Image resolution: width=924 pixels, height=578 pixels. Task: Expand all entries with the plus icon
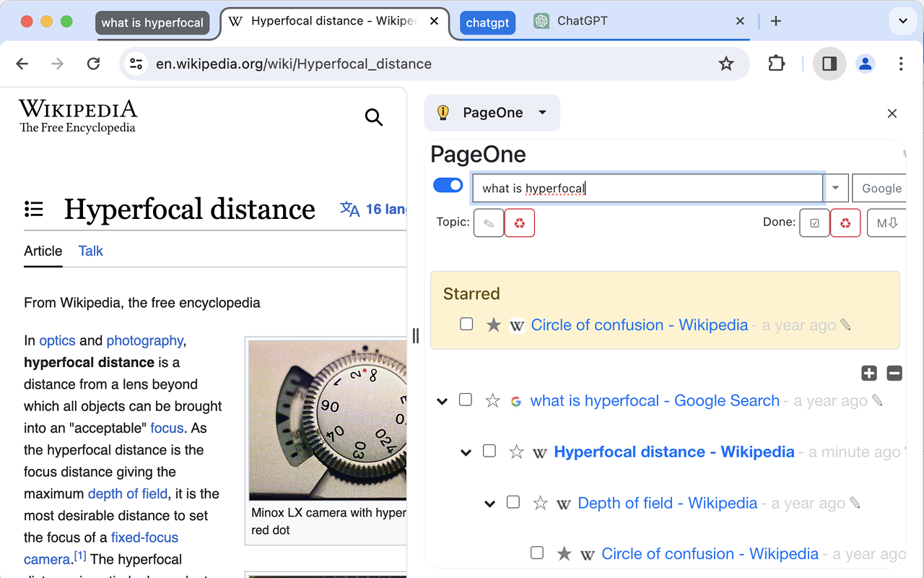[x=868, y=373]
